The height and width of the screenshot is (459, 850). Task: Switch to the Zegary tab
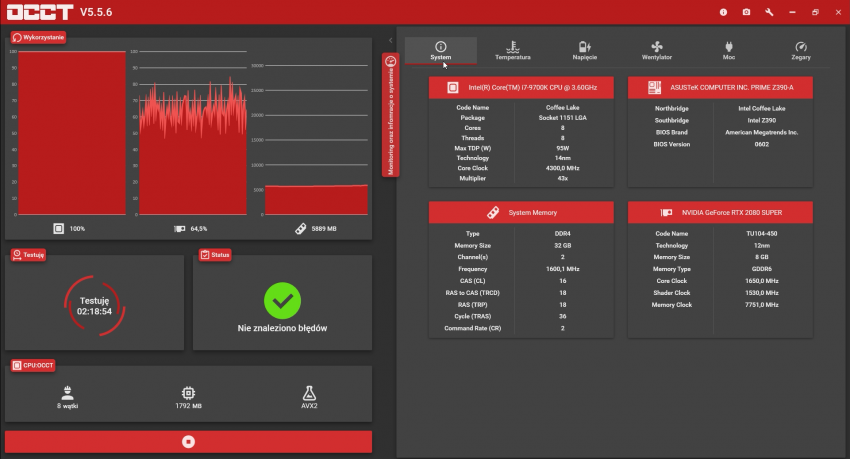click(801, 51)
